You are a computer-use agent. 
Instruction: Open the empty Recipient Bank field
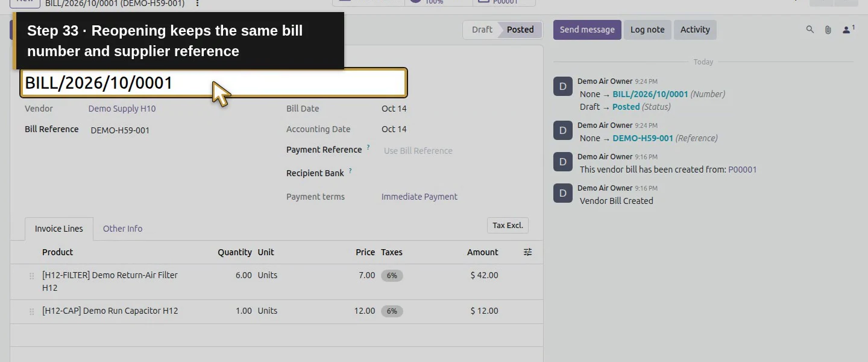pyautogui.click(x=455, y=173)
